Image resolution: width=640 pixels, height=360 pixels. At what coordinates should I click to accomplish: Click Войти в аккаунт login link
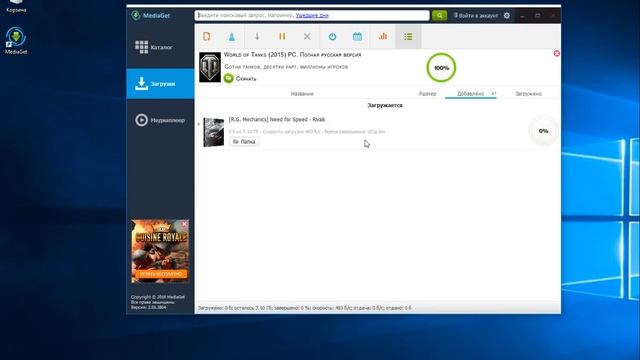coord(476,16)
